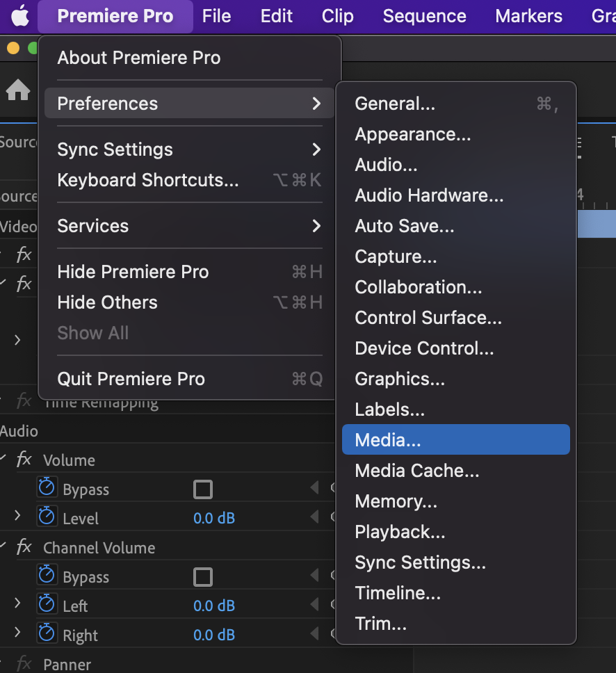This screenshot has height=673, width=616.
Task: Enable the Channel Volume Bypass checkbox
Action: (203, 577)
